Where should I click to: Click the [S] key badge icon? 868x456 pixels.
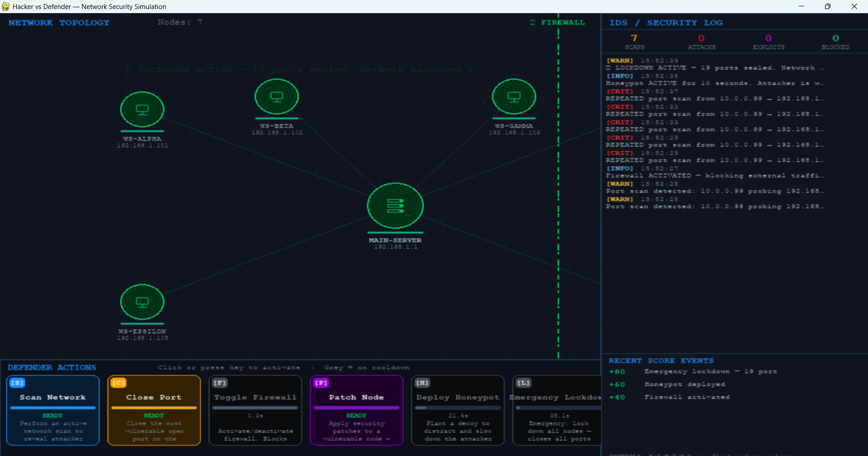(x=17, y=383)
